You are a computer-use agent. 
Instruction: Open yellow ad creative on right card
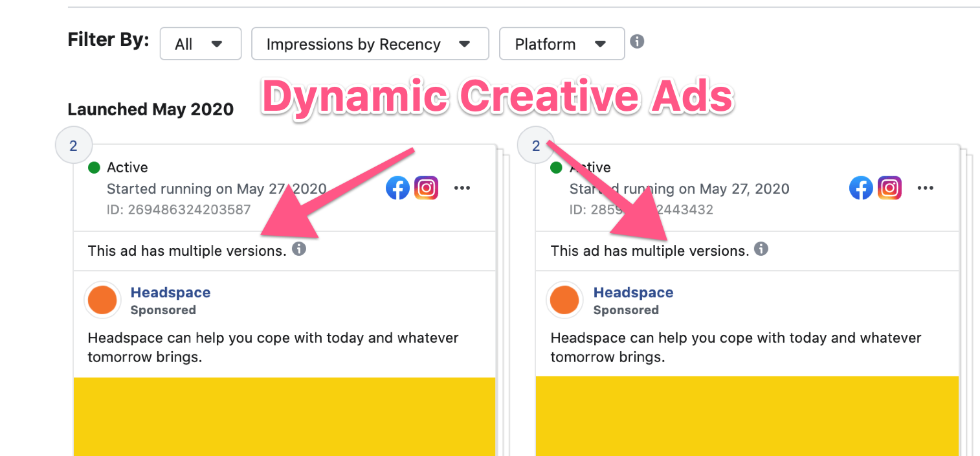pos(747,416)
